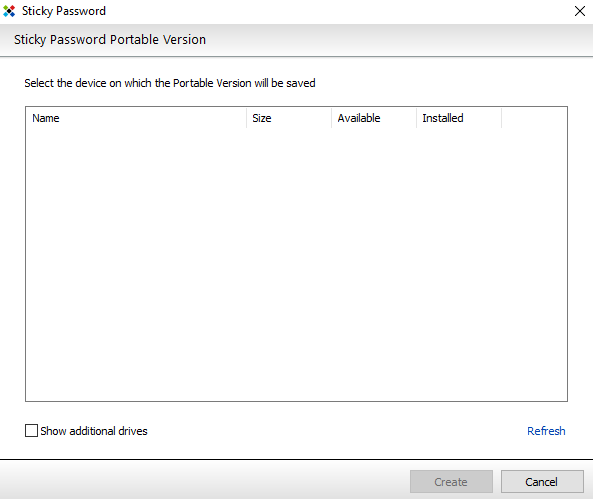Screen dimensions: 593x499
Task: Click the greyed-out Create button
Action: pos(451,482)
